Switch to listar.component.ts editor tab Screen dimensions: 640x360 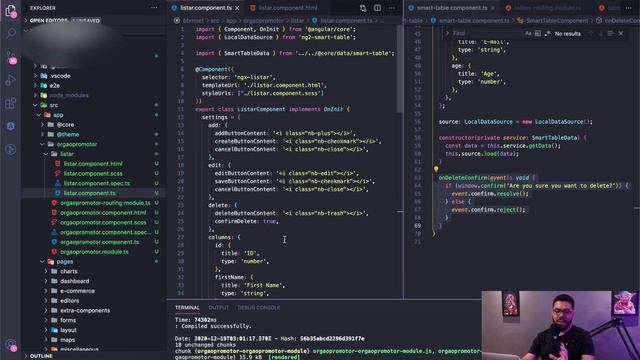point(205,8)
